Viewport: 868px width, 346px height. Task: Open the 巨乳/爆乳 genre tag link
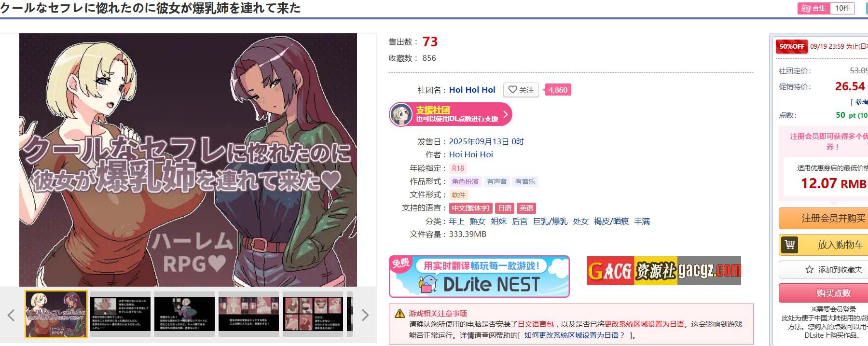click(550, 221)
